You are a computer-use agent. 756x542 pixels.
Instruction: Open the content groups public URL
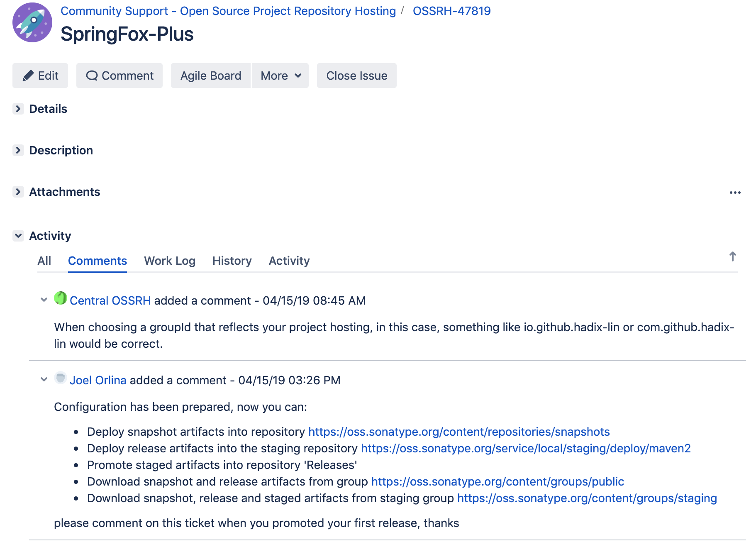[x=497, y=481]
